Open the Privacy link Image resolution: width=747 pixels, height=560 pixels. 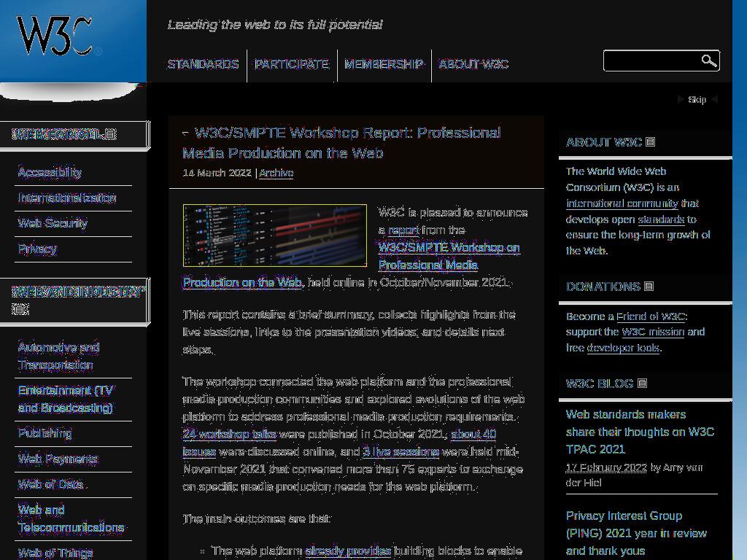point(37,249)
